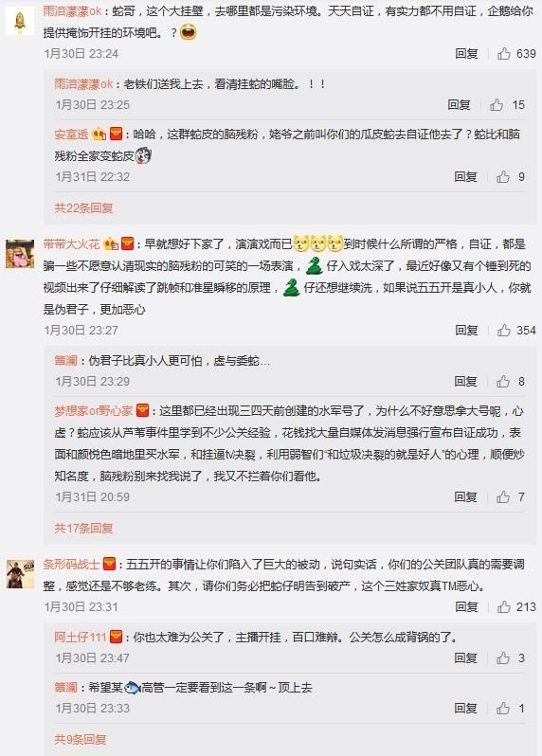Screen dimensions: 542x756
Task: Like 条形码战士's comment with 213 likes
Action: (504, 606)
